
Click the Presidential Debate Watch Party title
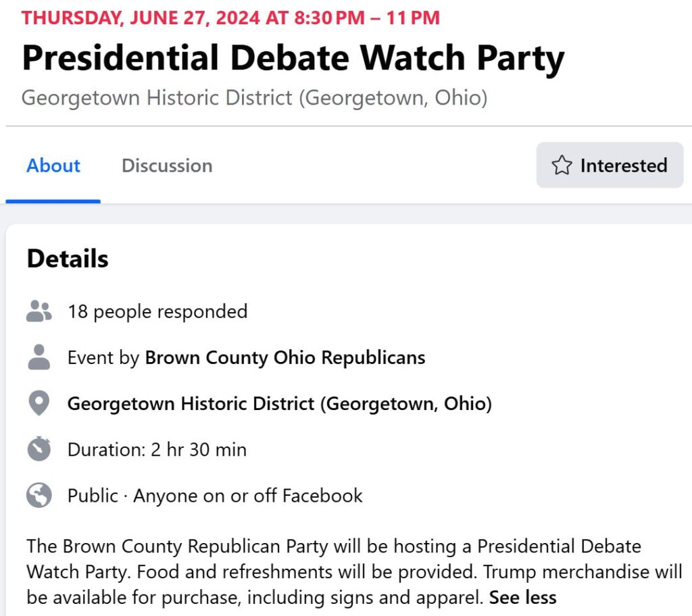(293, 58)
